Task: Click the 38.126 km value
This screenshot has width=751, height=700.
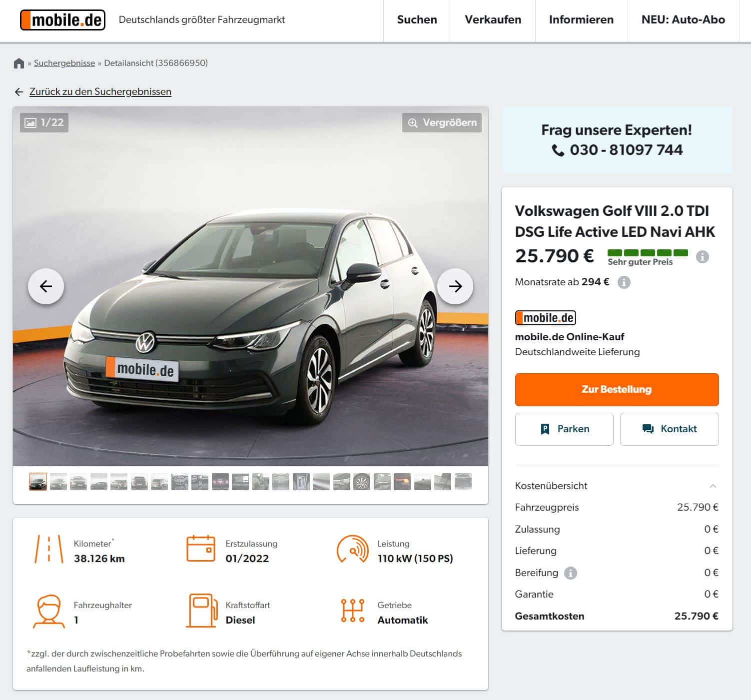Action: [x=99, y=559]
